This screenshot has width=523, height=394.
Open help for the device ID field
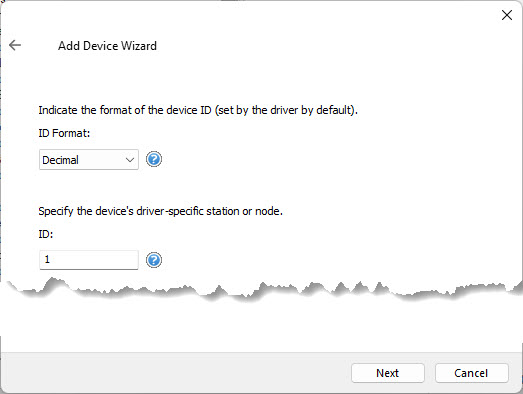(154, 260)
